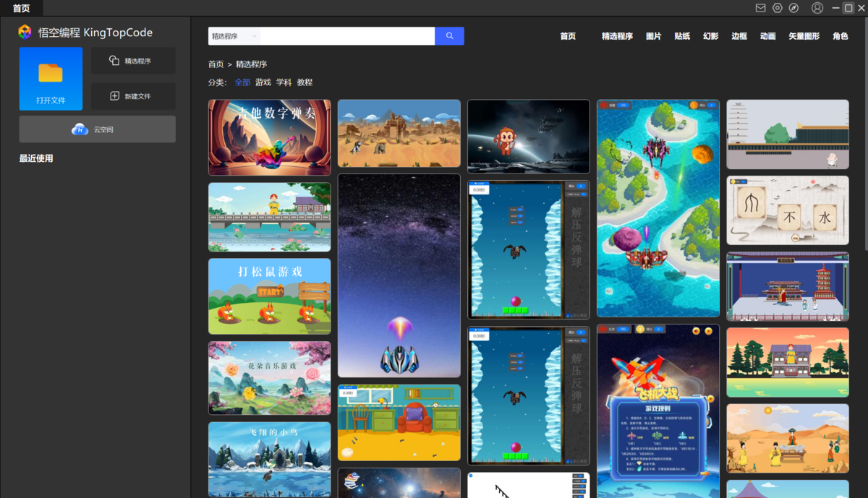Viewport: 868px width, 498px height.
Task: Switch to the 贴纸 tab
Action: pyautogui.click(x=681, y=36)
